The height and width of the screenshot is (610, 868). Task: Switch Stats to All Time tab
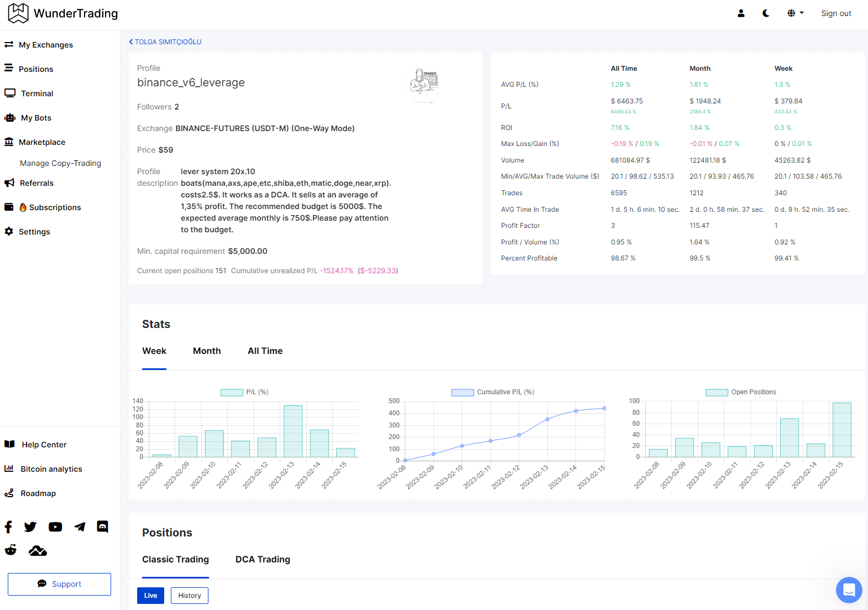click(265, 351)
